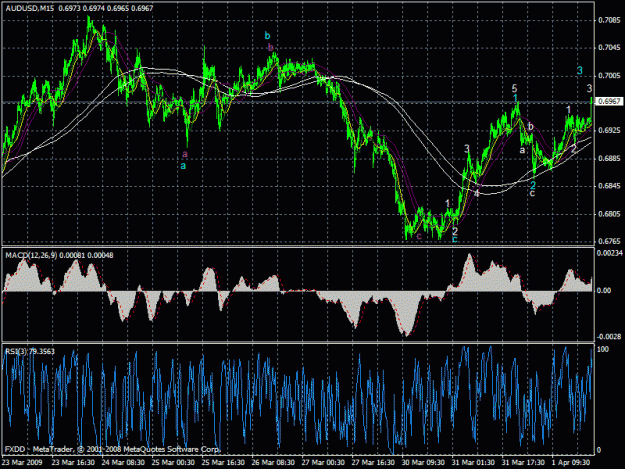Screen dimensions: 625x469
Task: Click the 1 Apr 09:30 time label
Action: (x=571, y=463)
